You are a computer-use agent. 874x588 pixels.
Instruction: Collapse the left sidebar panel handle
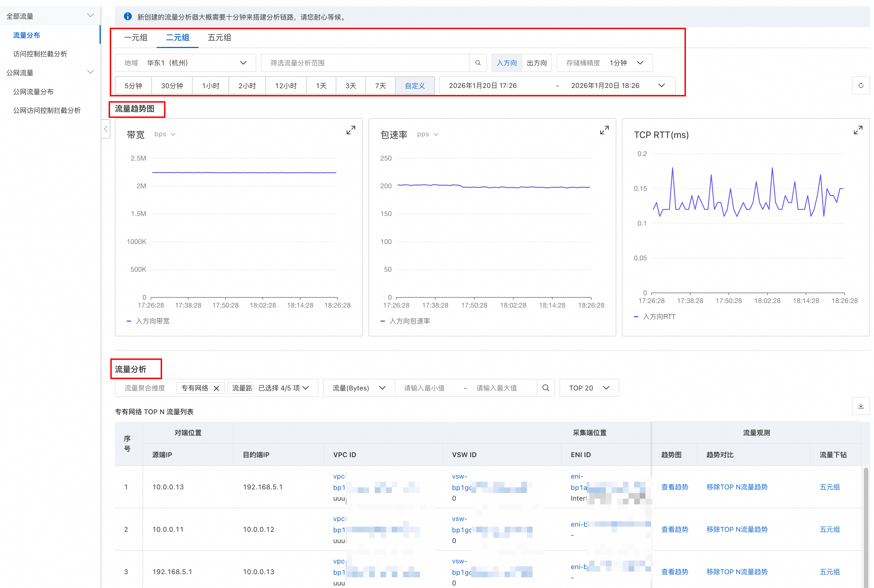point(106,129)
